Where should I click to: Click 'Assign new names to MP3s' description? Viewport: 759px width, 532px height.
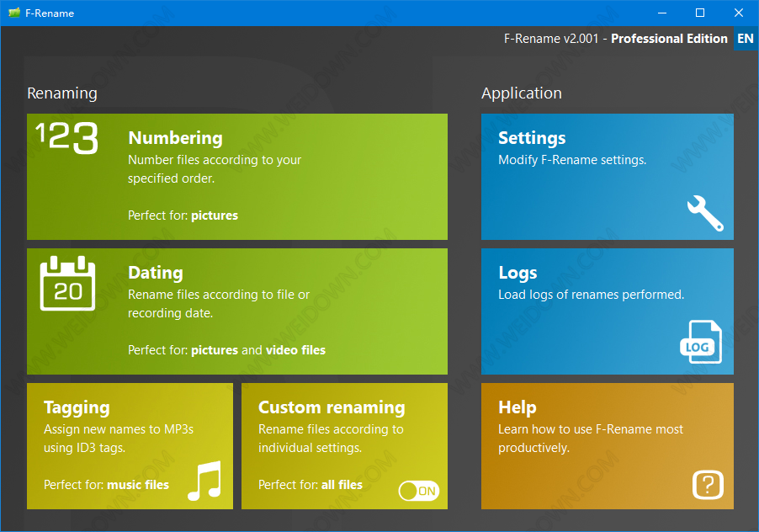coord(119,438)
